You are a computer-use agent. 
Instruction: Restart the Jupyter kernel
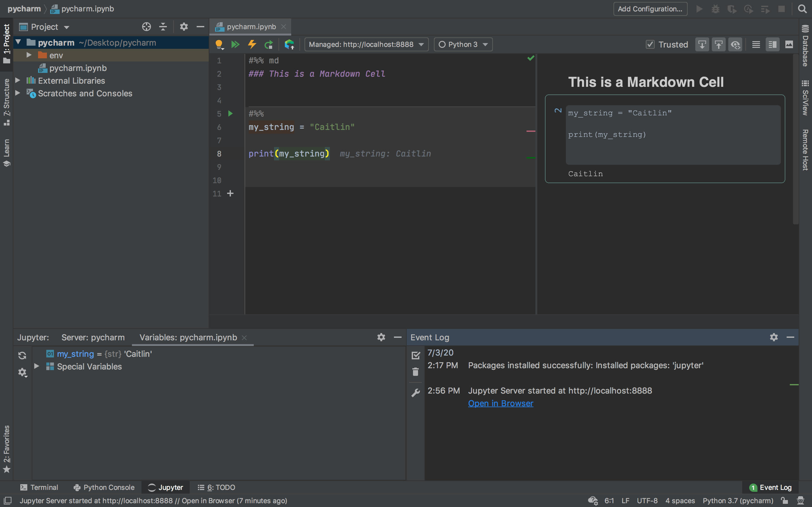(x=269, y=44)
